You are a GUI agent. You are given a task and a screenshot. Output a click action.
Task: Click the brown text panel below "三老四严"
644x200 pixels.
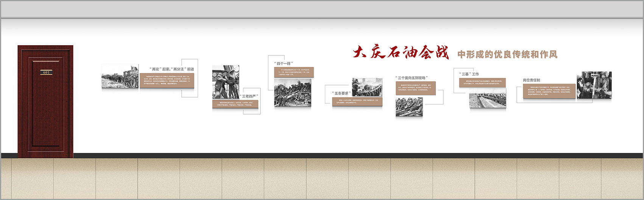pos(235,104)
